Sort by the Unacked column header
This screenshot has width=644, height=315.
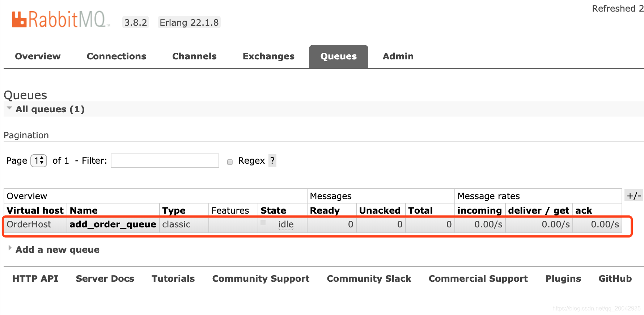coord(380,211)
